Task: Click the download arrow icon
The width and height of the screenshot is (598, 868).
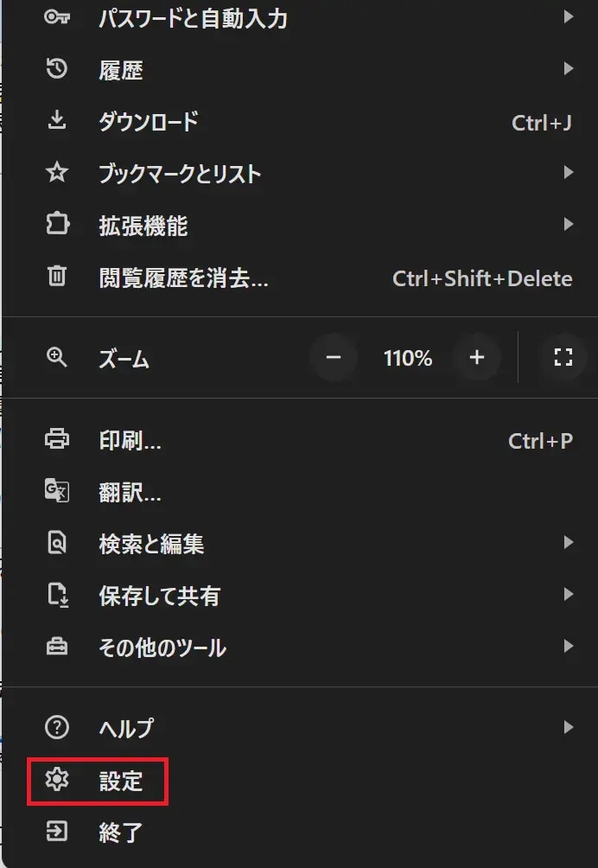Action: [x=57, y=121]
